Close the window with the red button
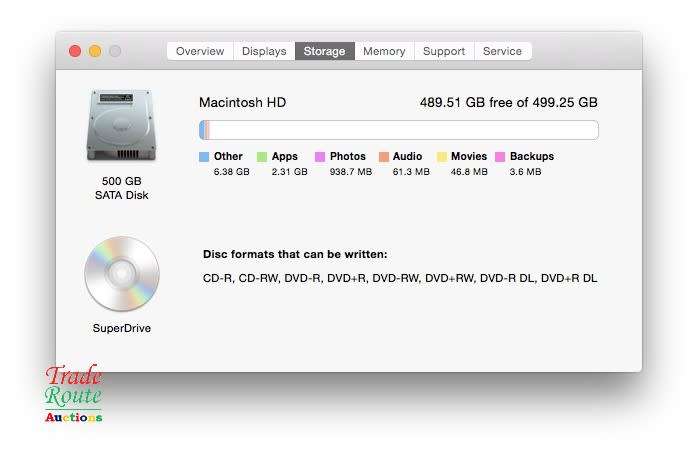 click(x=75, y=51)
